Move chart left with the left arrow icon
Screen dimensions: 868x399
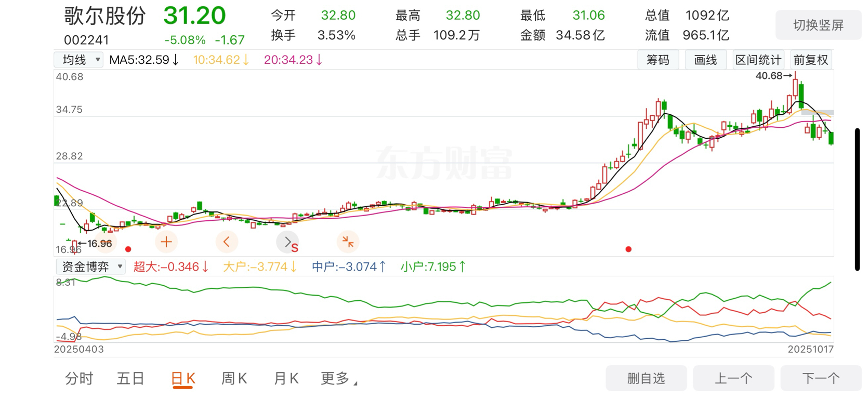tap(227, 242)
